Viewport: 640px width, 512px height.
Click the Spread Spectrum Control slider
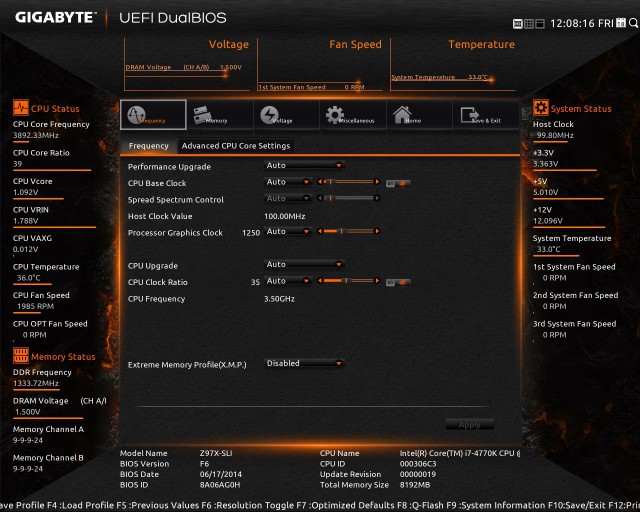pos(349,198)
